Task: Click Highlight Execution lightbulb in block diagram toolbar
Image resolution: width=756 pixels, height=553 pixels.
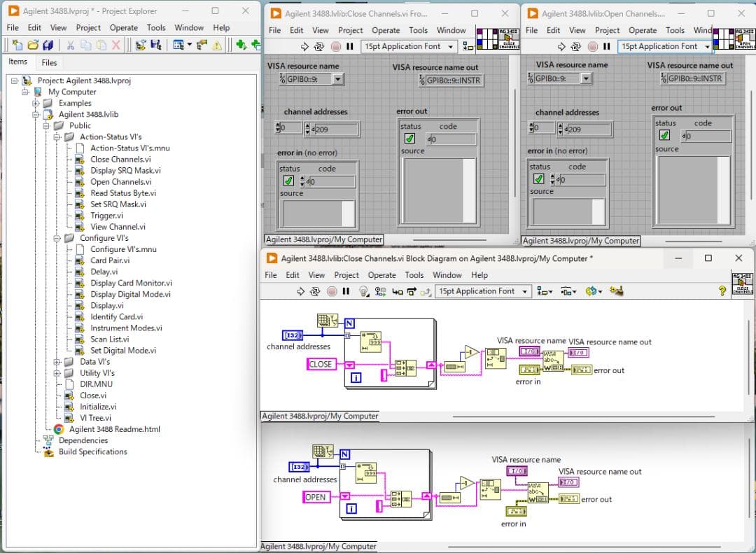Action: [x=363, y=291]
